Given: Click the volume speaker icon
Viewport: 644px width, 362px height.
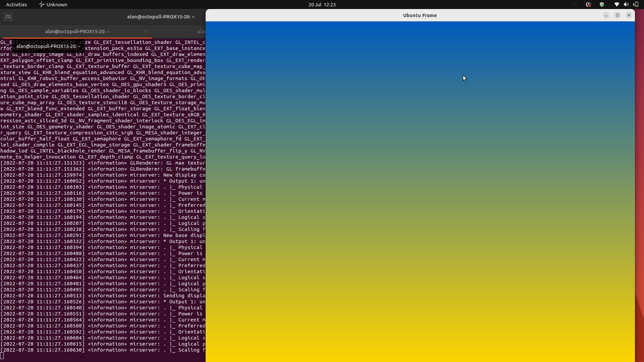Looking at the screenshot, I should pyautogui.click(x=626, y=5).
